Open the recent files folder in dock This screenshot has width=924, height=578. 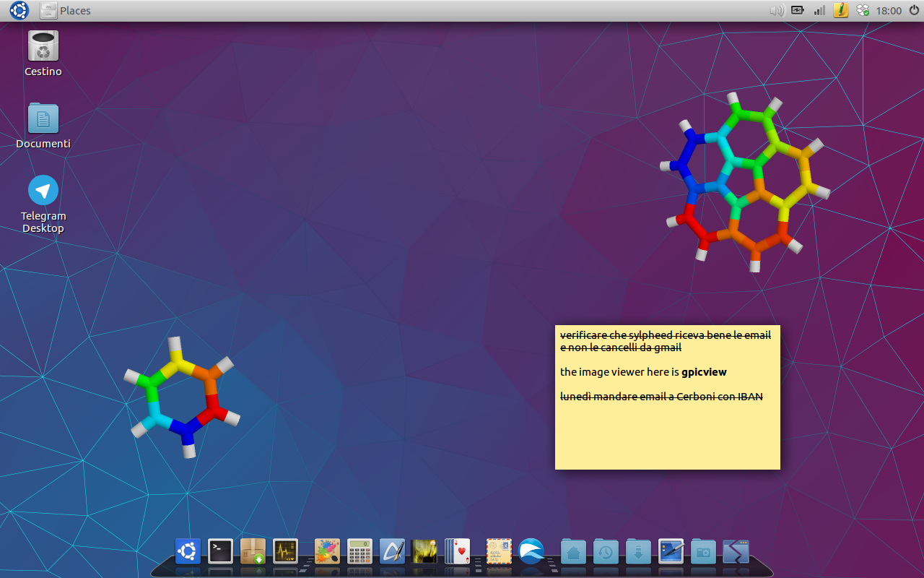[x=606, y=551]
